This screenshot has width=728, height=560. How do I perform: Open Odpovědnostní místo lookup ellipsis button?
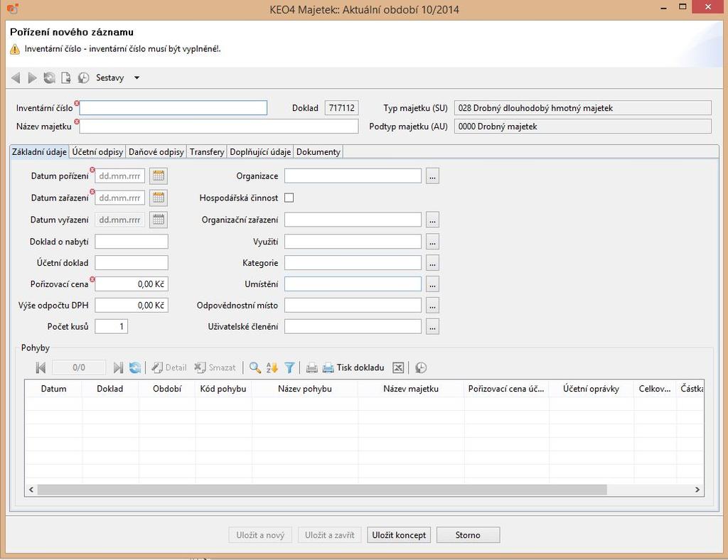point(432,306)
